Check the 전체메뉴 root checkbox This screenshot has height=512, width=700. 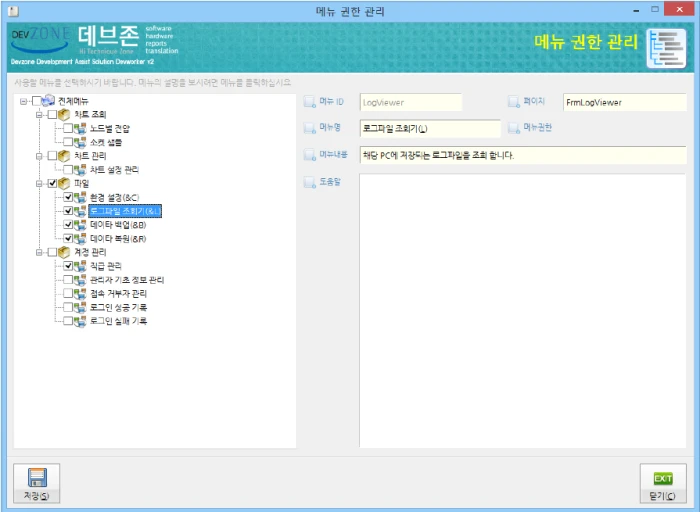point(37,101)
